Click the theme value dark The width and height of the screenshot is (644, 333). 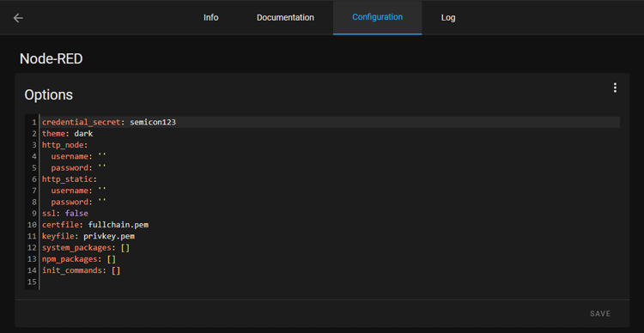pos(83,134)
